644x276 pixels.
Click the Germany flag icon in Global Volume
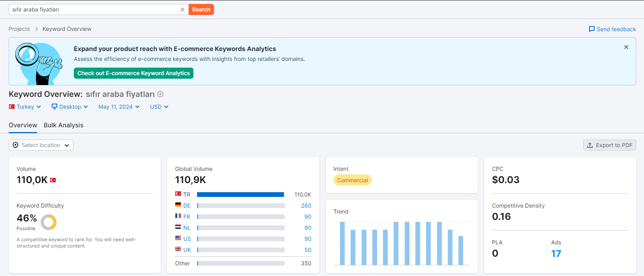(178, 205)
